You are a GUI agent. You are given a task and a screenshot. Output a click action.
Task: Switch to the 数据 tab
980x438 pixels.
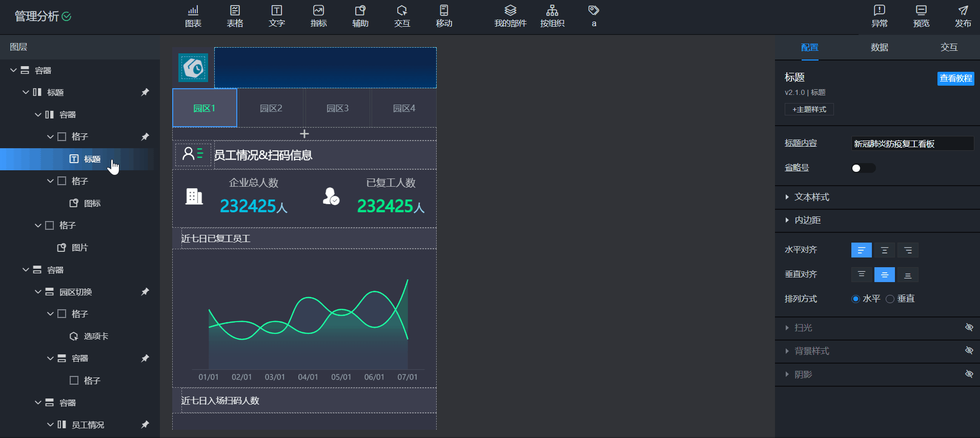tap(879, 47)
